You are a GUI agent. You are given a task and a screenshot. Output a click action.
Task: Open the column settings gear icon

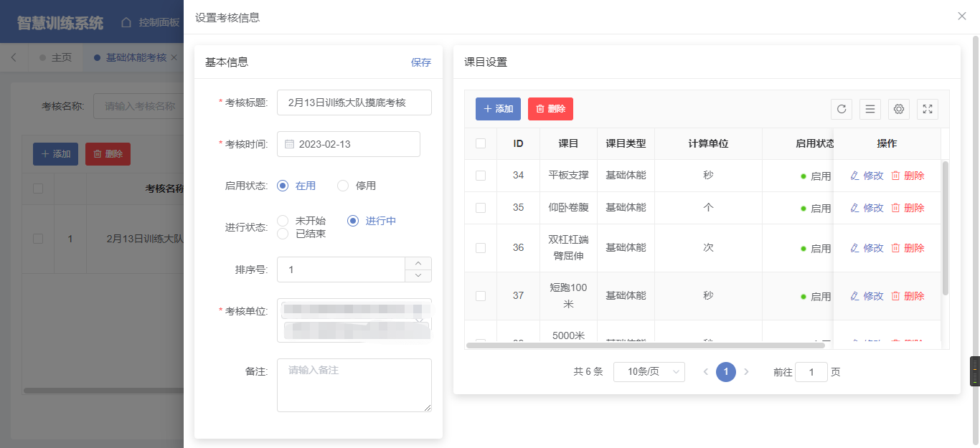[x=899, y=109]
